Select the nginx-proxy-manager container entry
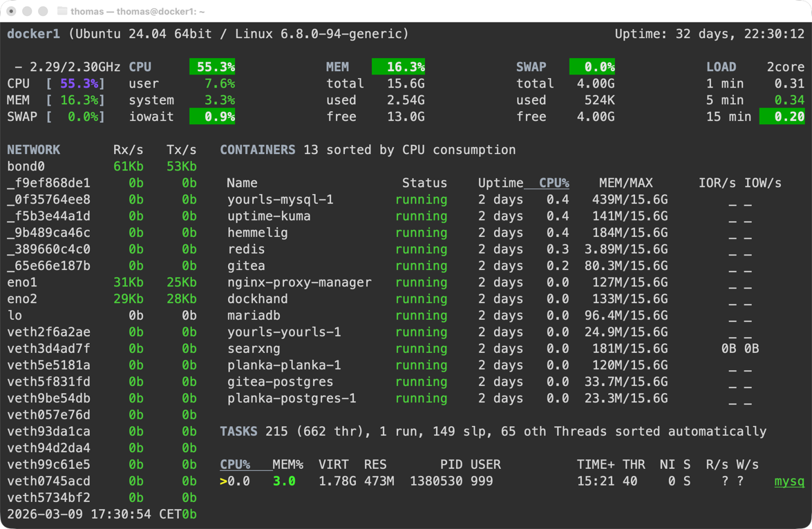Screen dimensions: 812x529 coord(299,282)
